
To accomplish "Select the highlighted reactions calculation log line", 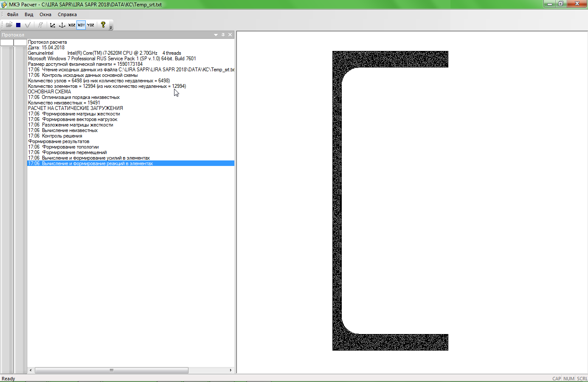I will click(97, 163).
